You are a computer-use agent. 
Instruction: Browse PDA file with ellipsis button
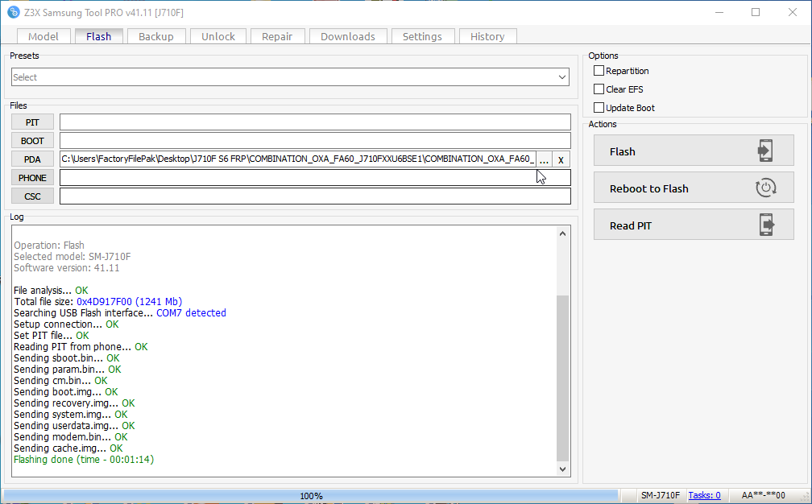tap(544, 159)
